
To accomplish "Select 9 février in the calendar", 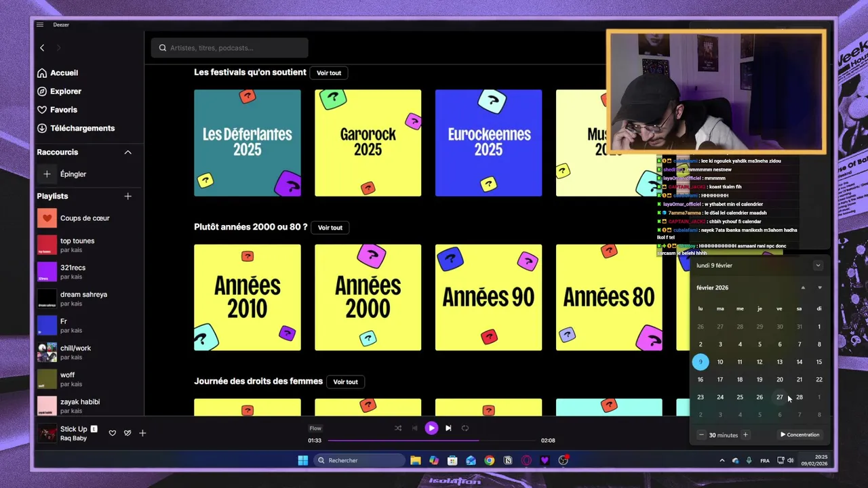I will pos(701,362).
